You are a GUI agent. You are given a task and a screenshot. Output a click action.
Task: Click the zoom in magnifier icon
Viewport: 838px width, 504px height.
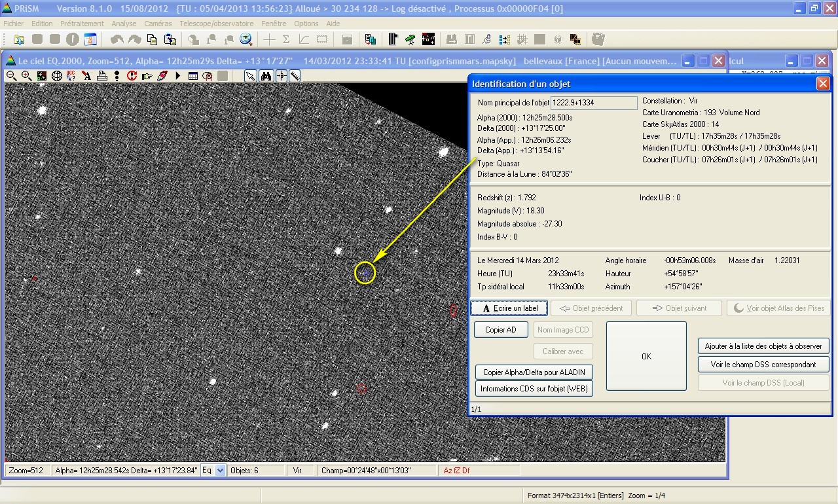point(27,76)
